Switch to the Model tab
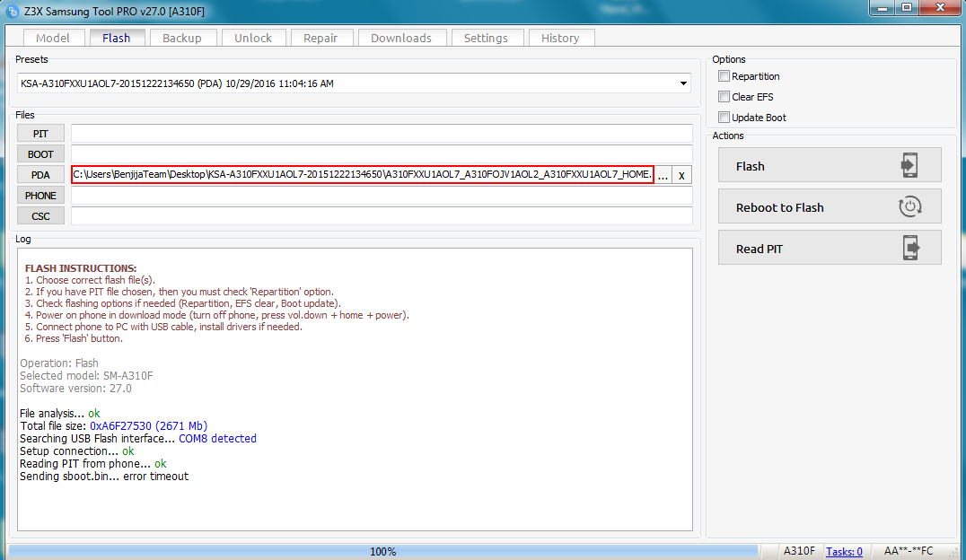Image resolution: width=966 pixels, height=560 pixels. (x=53, y=38)
